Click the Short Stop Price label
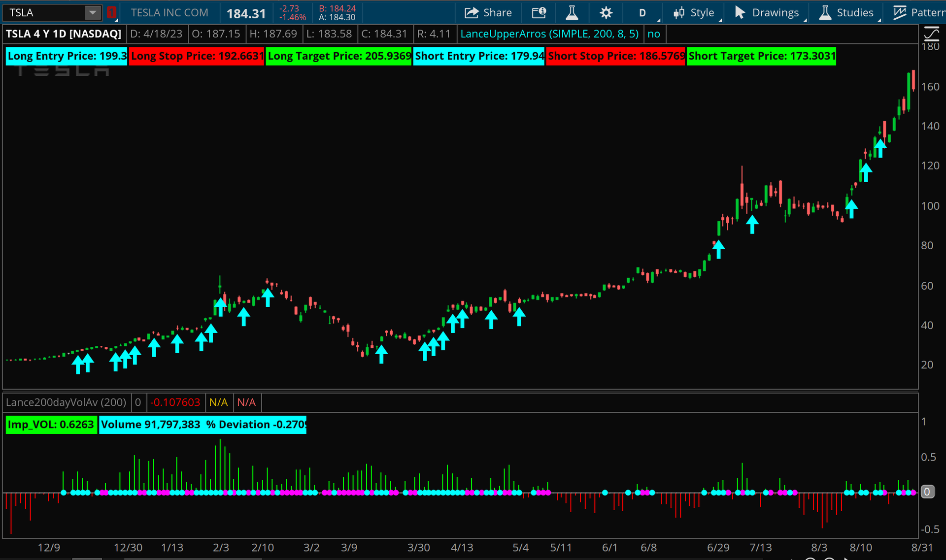This screenshot has width=946, height=560. [x=616, y=56]
